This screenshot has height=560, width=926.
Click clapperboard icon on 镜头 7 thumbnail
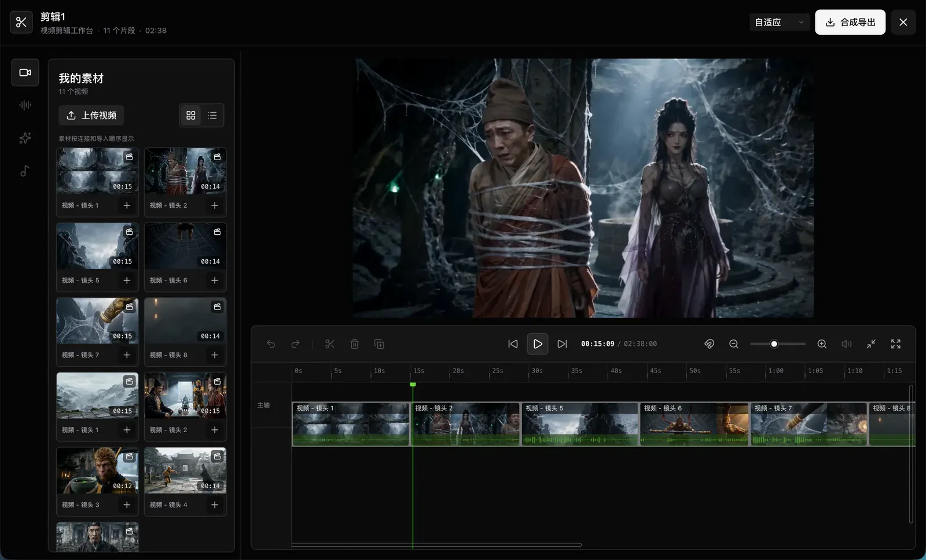129,307
